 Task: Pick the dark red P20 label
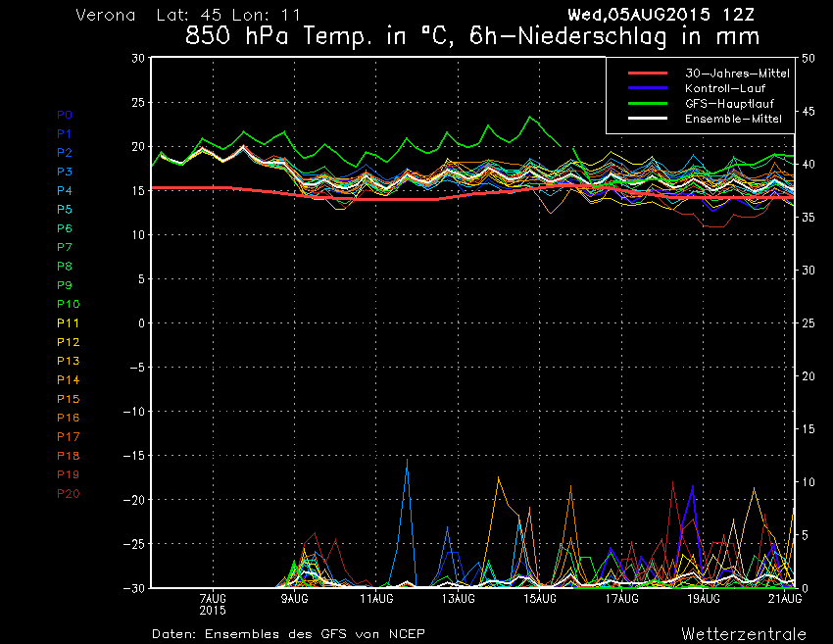pyautogui.click(x=68, y=494)
